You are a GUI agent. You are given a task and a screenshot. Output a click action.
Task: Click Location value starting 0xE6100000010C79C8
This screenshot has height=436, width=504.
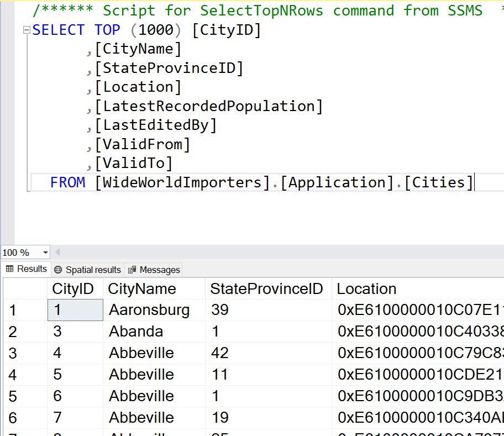(418, 353)
